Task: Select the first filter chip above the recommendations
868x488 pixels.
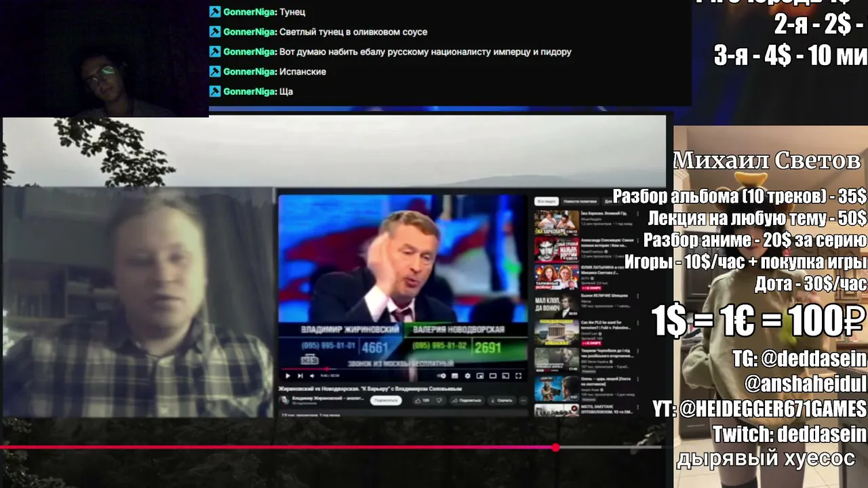Action: click(x=547, y=201)
